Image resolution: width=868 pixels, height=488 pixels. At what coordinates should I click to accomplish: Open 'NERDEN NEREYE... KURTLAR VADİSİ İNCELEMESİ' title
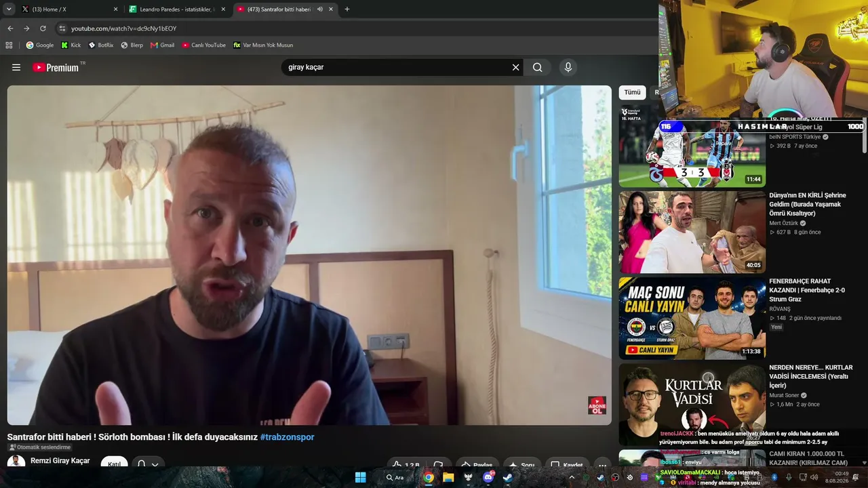click(811, 376)
